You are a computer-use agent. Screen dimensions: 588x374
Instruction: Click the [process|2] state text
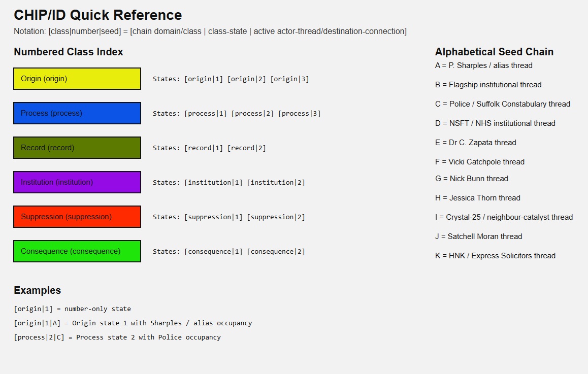point(252,114)
